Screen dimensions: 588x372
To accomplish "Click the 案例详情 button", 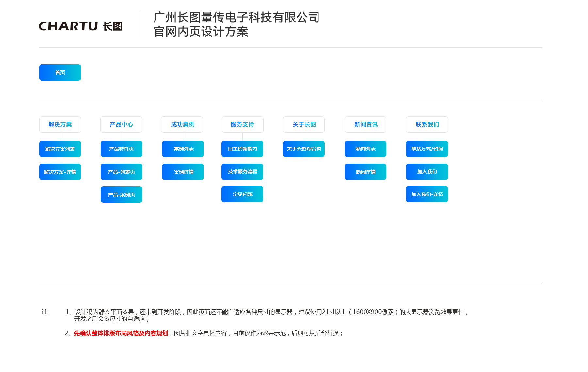I will click(x=183, y=172).
